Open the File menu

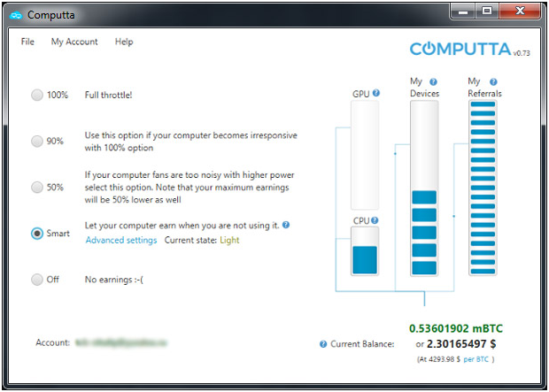[27, 42]
